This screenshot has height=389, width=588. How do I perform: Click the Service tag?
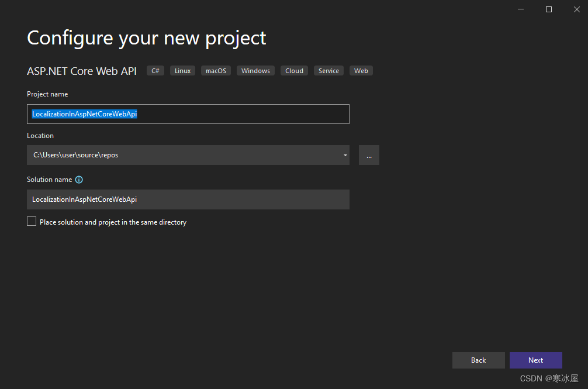328,71
